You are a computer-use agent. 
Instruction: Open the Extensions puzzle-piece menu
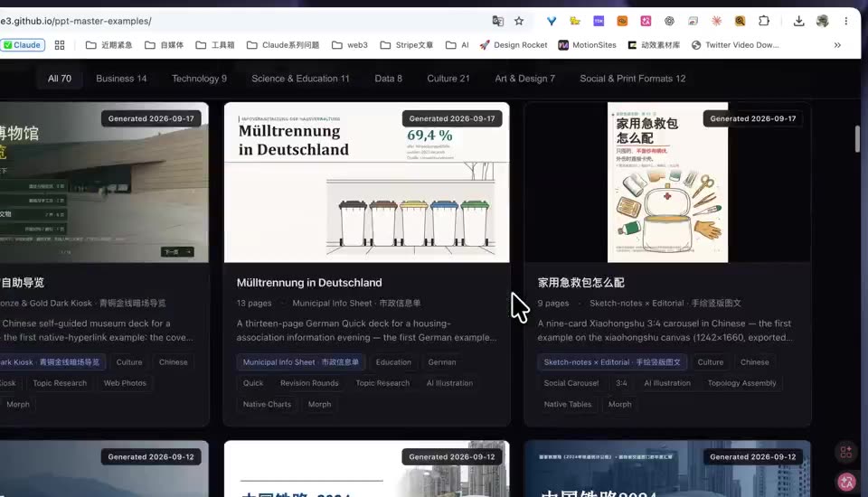pyautogui.click(x=764, y=21)
